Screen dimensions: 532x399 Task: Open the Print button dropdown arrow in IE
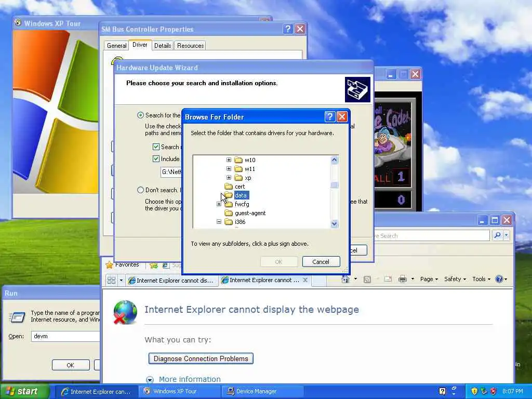tap(413, 279)
